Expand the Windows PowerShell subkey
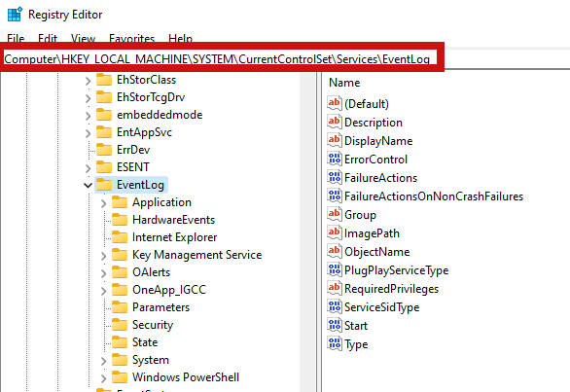This screenshot has width=570, height=392. click(104, 378)
